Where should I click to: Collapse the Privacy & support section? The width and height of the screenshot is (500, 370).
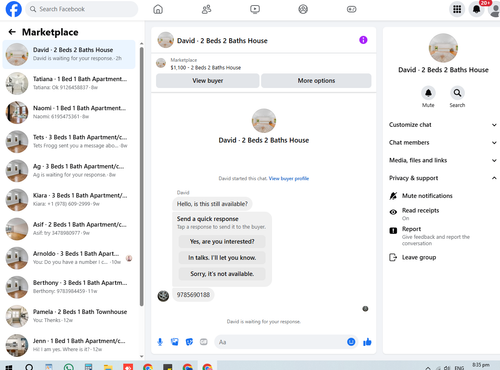pyautogui.click(x=442, y=178)
